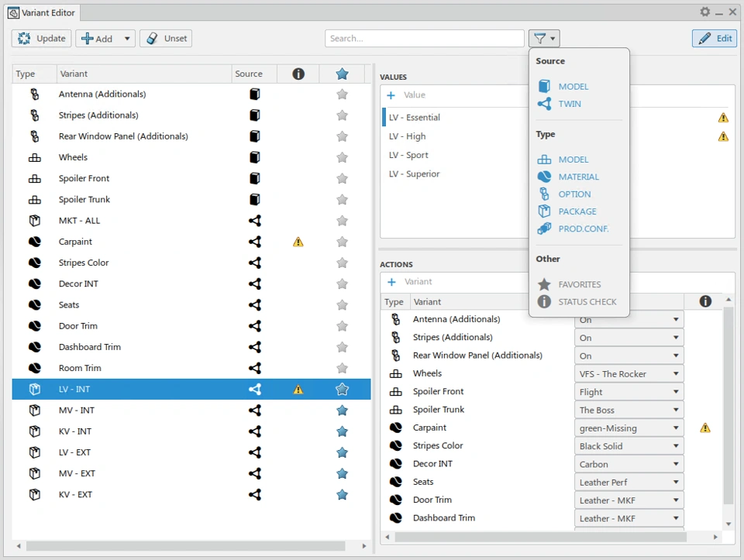Click the variant list horizontal scrollbar
Viewport: 744px width, 560px height.
[185, 546]
